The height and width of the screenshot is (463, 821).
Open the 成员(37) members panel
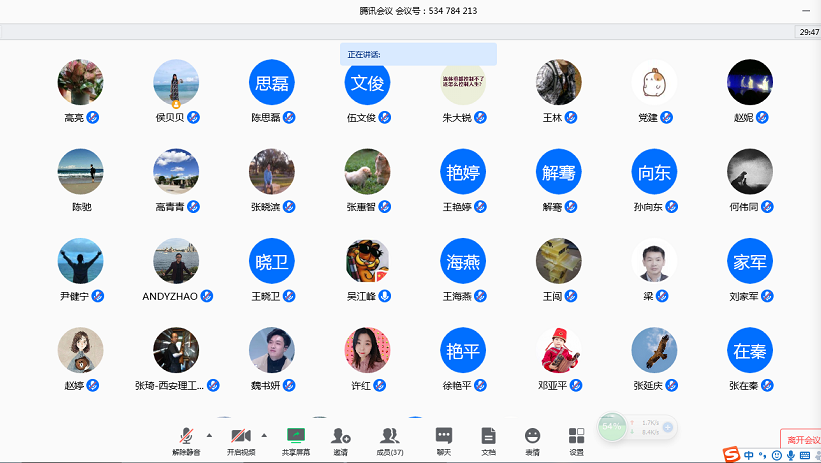pyautogui.click(x=390, y=436)
